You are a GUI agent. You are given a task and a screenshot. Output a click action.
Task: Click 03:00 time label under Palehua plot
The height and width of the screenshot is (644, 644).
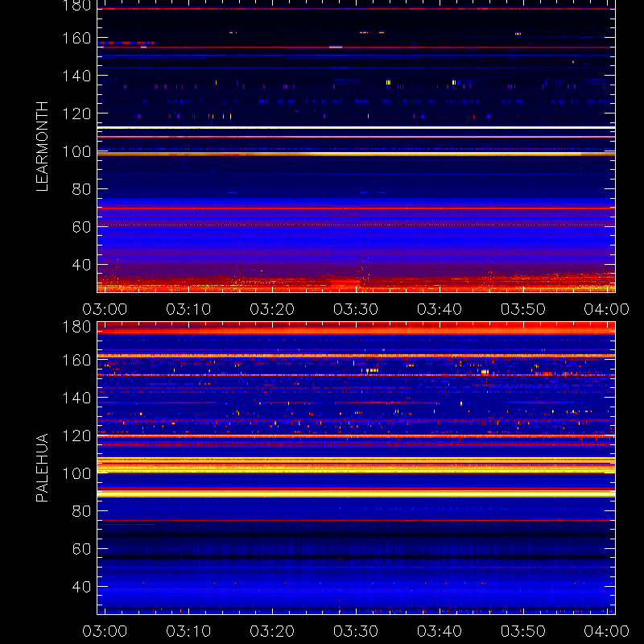coord(105,631)
